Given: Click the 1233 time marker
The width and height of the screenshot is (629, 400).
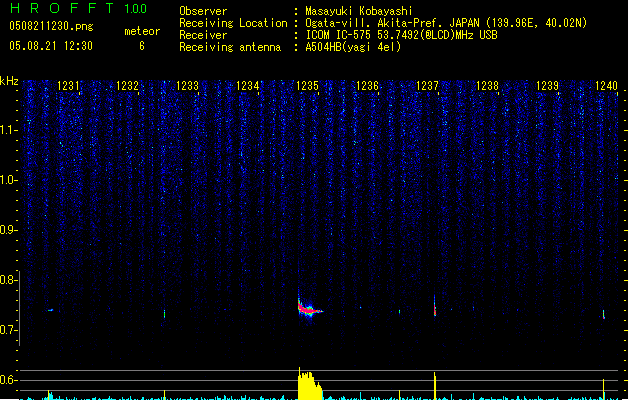Looking at the screenshot, I should [187, 86].
